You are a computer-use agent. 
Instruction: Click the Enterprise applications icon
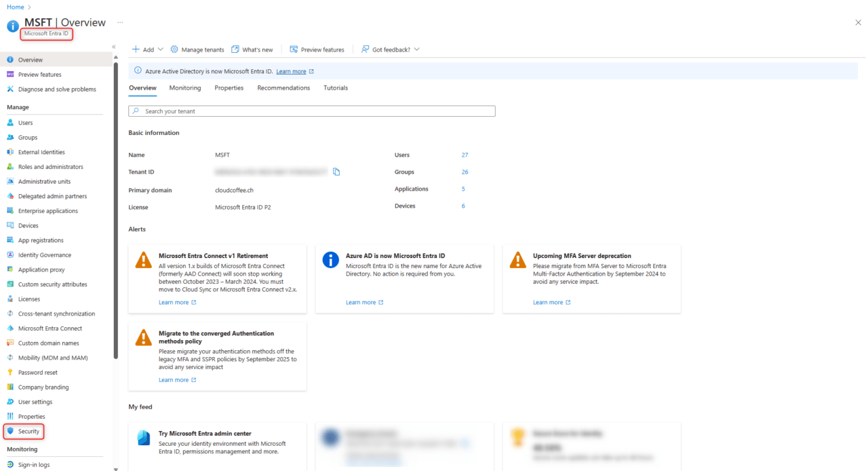point(11,211)
